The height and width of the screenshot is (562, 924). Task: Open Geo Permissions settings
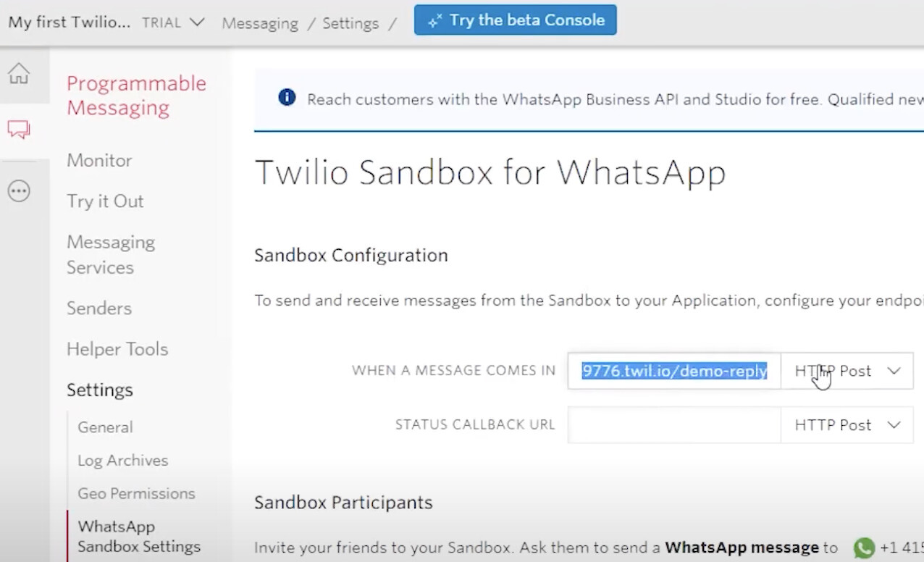tap(136, 493)
